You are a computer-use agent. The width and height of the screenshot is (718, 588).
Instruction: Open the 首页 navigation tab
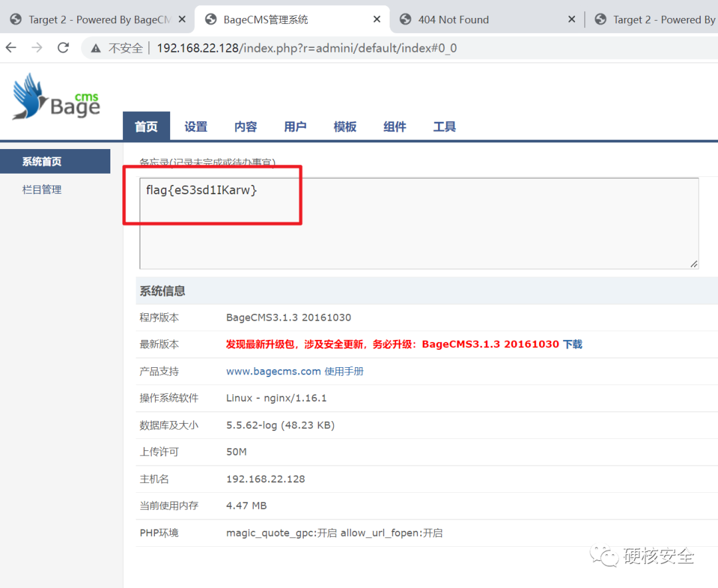click(x=146, y=126)
